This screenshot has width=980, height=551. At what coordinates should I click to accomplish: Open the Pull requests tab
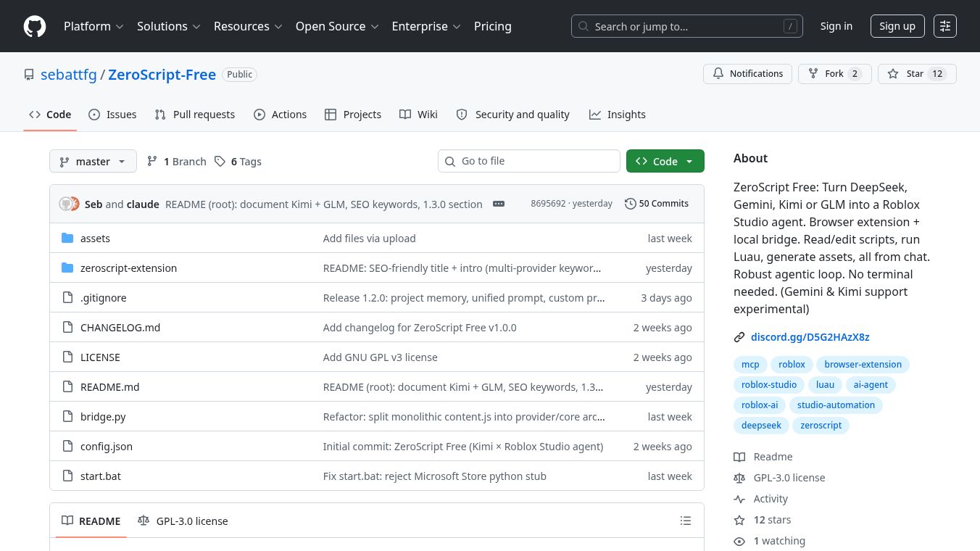(x=195, y=115)
